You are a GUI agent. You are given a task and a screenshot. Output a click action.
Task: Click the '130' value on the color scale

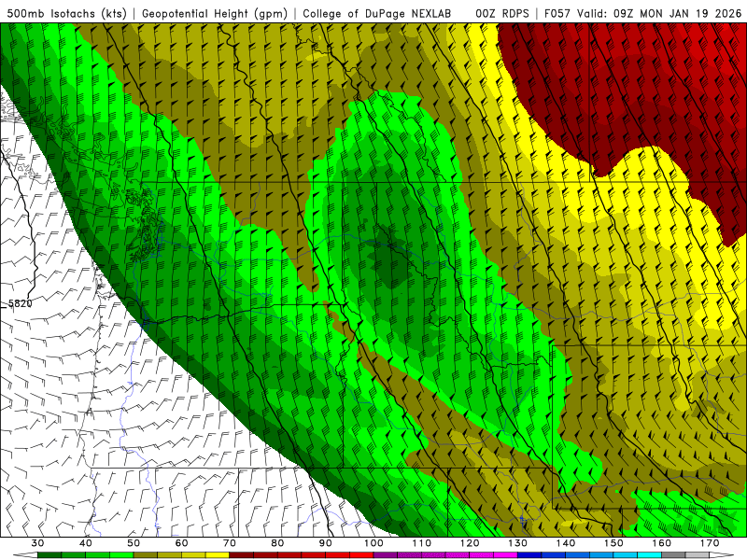518,543
